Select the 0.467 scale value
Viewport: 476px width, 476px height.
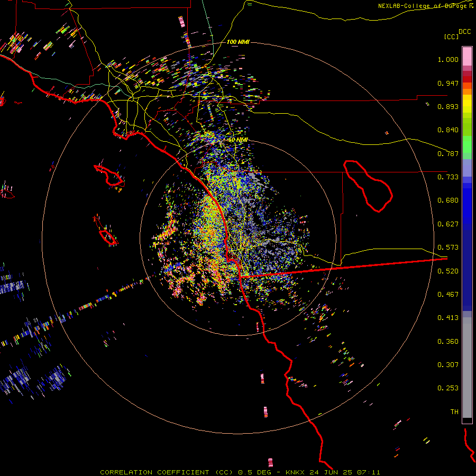tap(448, 295)
